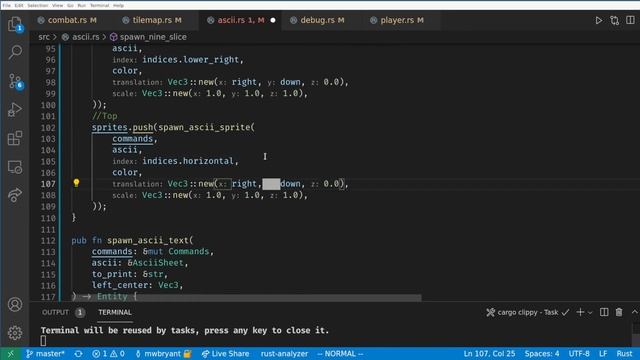Open the Terminal menu
Image resolution: width=640 pixels, height=360 pixels.
click(100, 5)
